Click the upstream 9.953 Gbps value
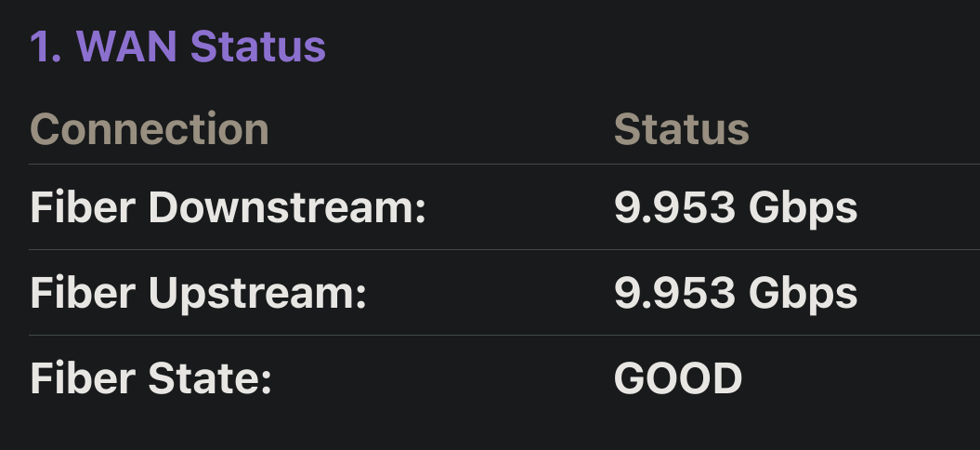Screen dimensions: 980x450 point(736,293)
